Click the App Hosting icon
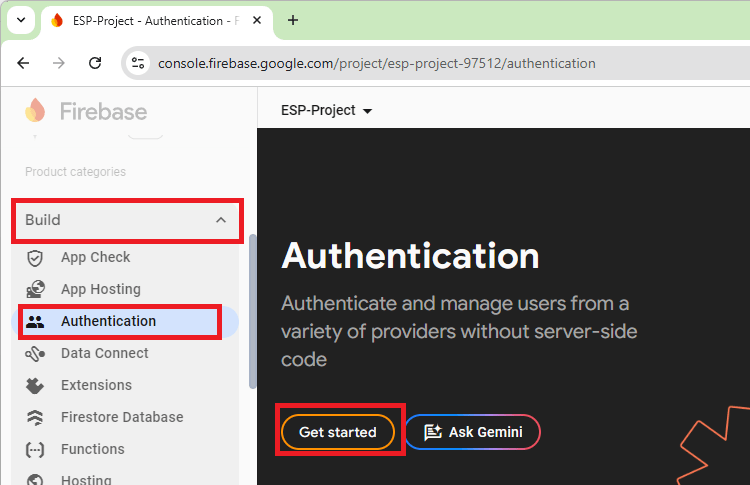 click(36, 289)
